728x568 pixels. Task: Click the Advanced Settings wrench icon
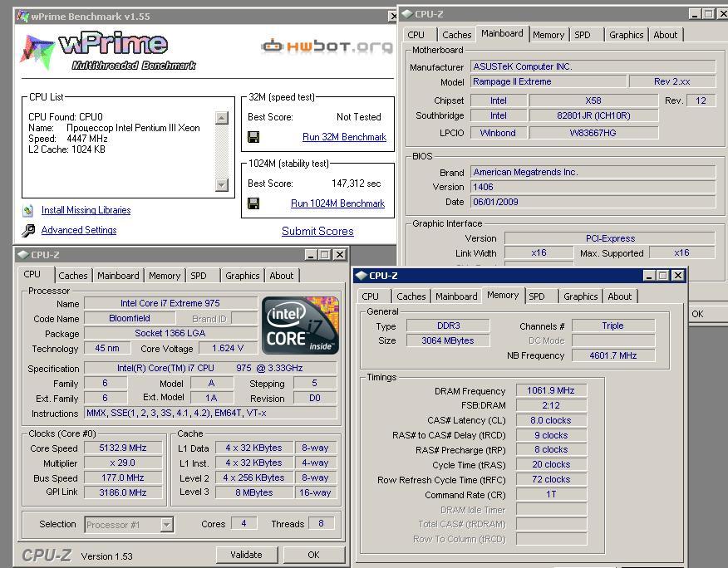click(28, 230)
